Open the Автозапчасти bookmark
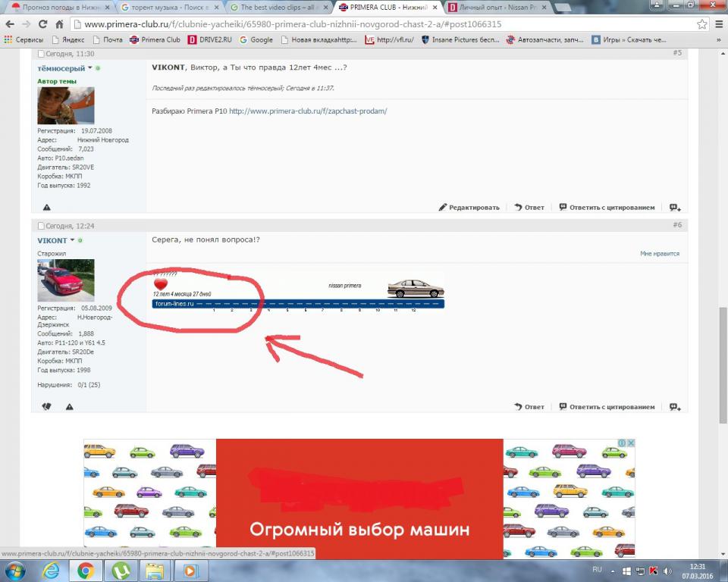The height and width of the screenshot is (582, 728). [x=544, y=40]
